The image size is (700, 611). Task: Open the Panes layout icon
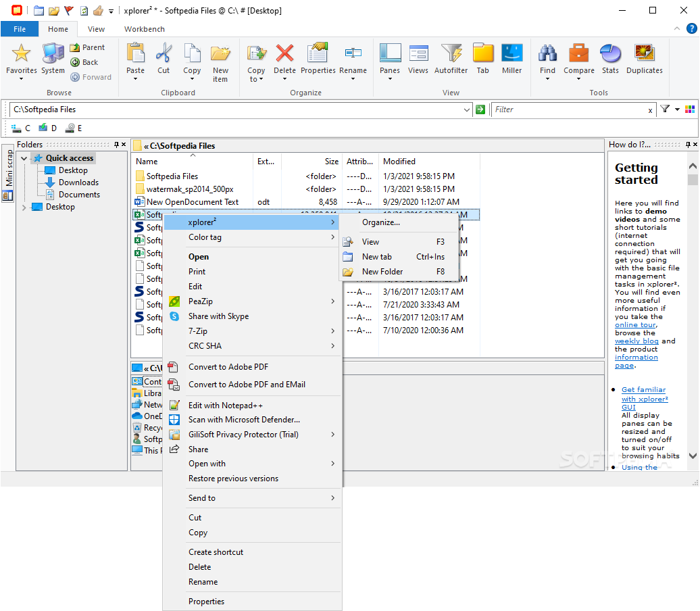click(x=390, y=53)
